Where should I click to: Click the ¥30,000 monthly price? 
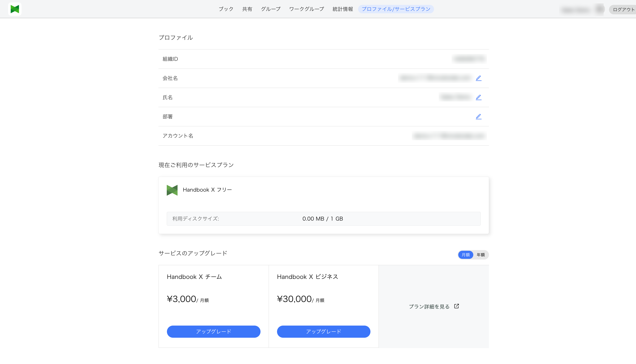301,299
